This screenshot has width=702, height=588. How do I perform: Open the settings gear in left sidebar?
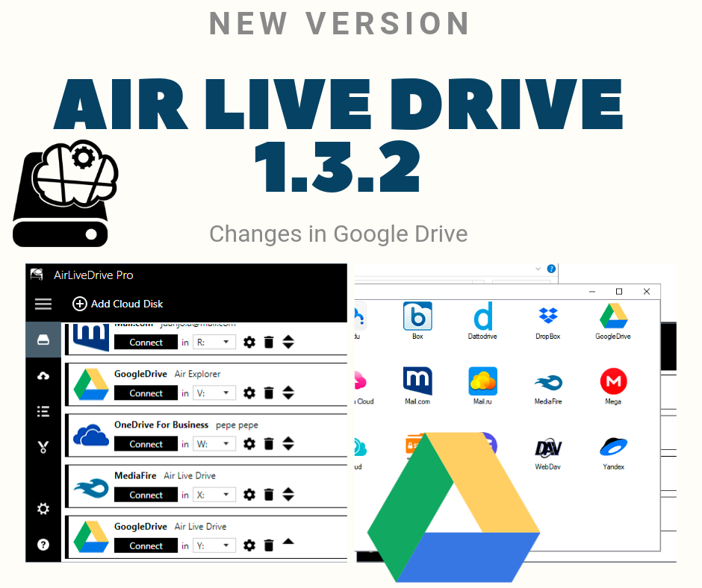(x=43, y=509)
